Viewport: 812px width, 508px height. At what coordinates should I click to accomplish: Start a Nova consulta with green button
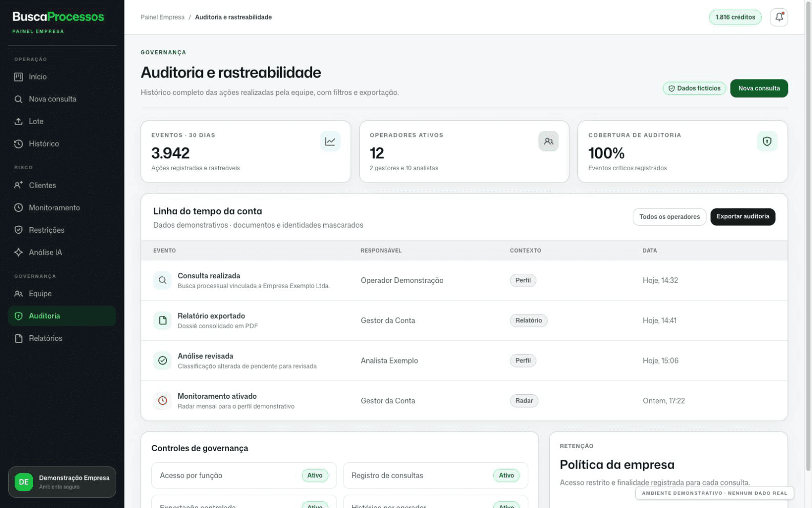click(x=759, y=88)
